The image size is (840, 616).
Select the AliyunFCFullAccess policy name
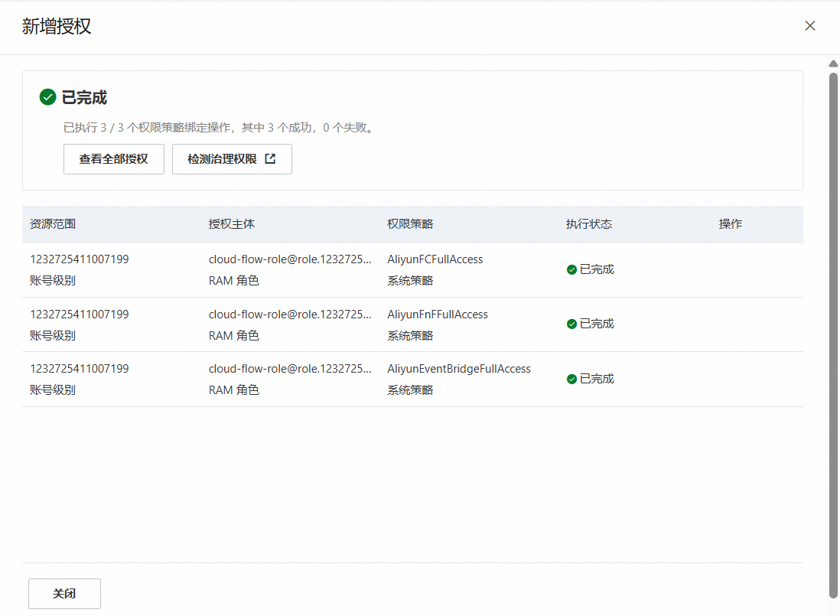click(x=435, y=259)
